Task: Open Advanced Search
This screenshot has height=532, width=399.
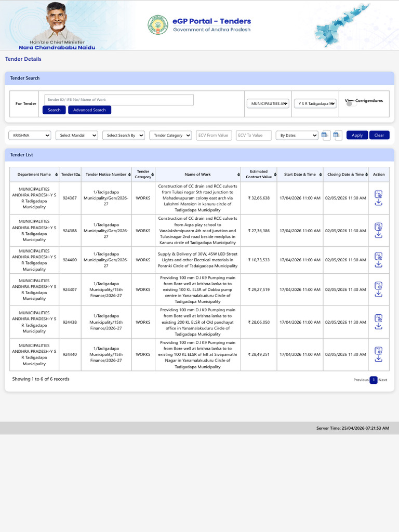Action: click(89, 110)
